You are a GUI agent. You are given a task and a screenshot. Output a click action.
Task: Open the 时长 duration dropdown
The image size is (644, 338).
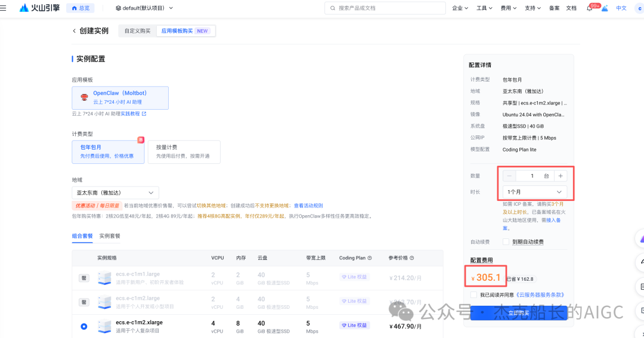click(x=535, y=192)
